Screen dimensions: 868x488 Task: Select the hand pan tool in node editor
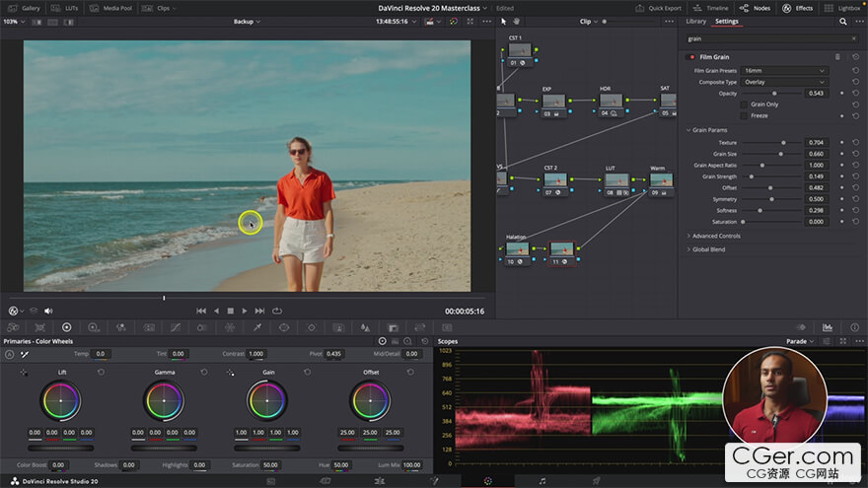point(516,21)
